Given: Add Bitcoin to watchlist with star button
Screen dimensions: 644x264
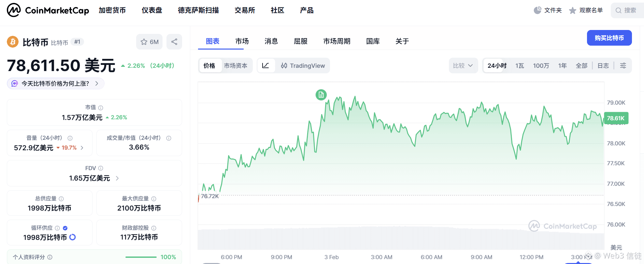Looking at the screenshot, I should (x=149, y=42).
